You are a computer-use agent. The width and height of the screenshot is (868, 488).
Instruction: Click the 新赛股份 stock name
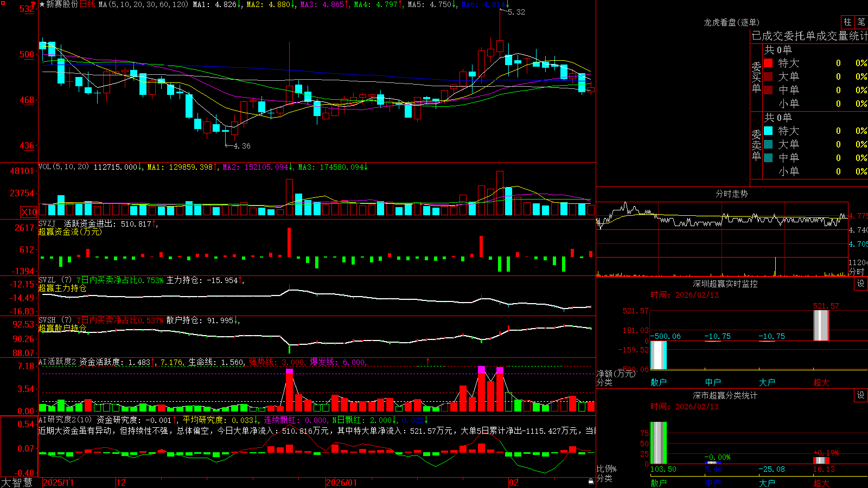coord(62,4)
